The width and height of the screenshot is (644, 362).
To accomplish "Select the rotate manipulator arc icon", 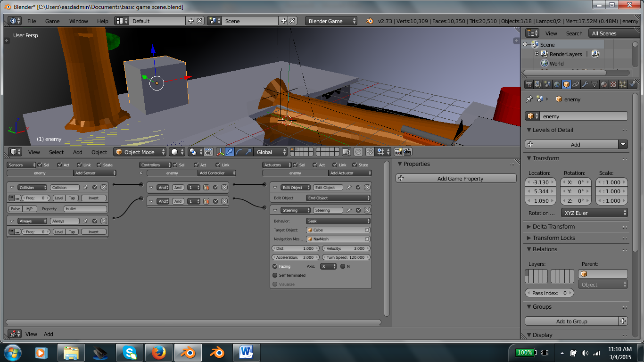I will (239, 152).
